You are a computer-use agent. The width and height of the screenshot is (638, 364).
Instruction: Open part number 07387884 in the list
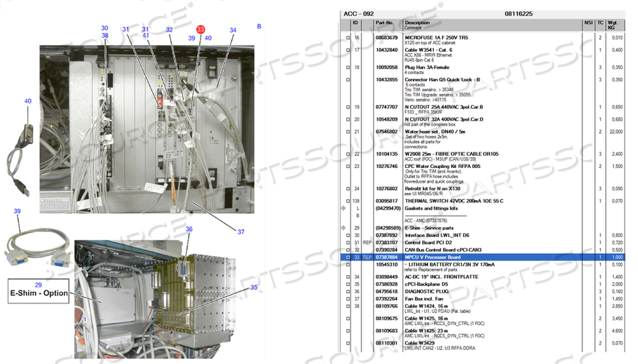tap(386, 257)
